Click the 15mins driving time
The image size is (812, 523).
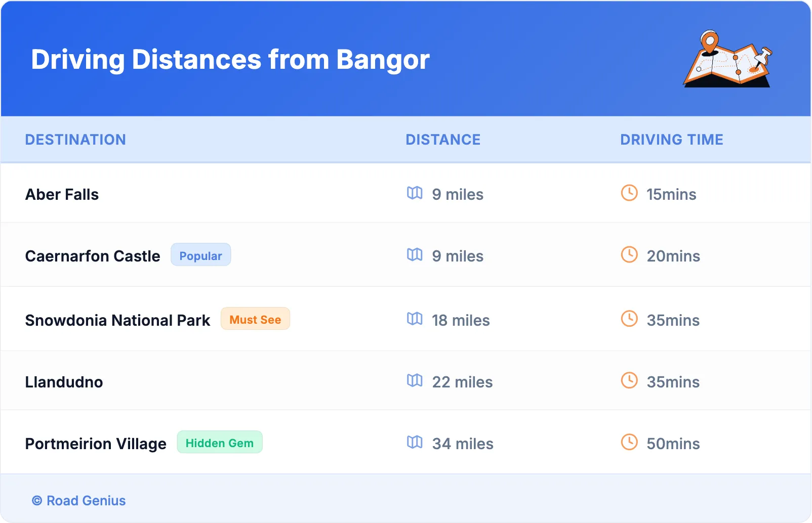coord(671,195)
